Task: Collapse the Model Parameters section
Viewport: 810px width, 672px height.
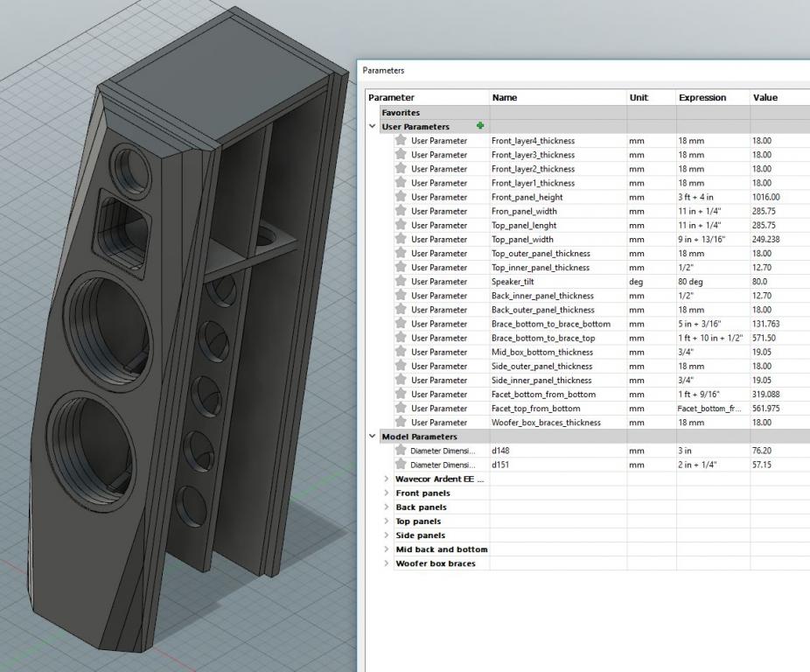Action: click(373, 437)
